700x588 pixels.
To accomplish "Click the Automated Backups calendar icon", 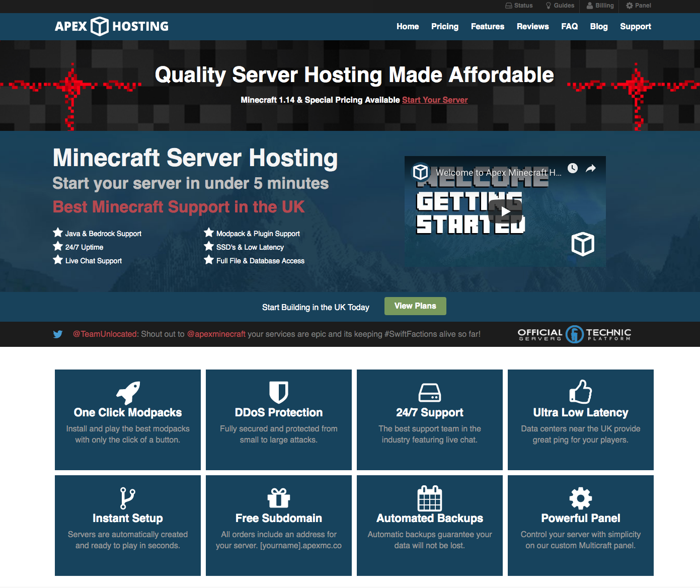I will (x=429, y=498).
